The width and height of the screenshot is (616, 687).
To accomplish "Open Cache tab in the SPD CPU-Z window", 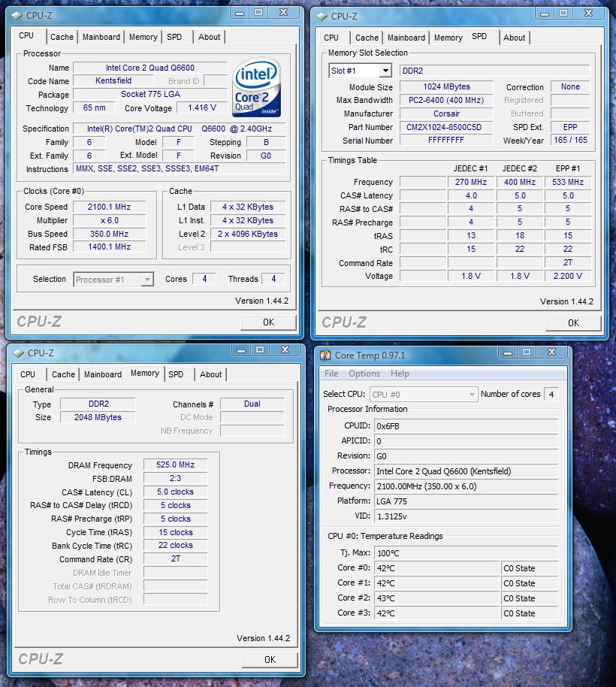I will coord(367,38).
